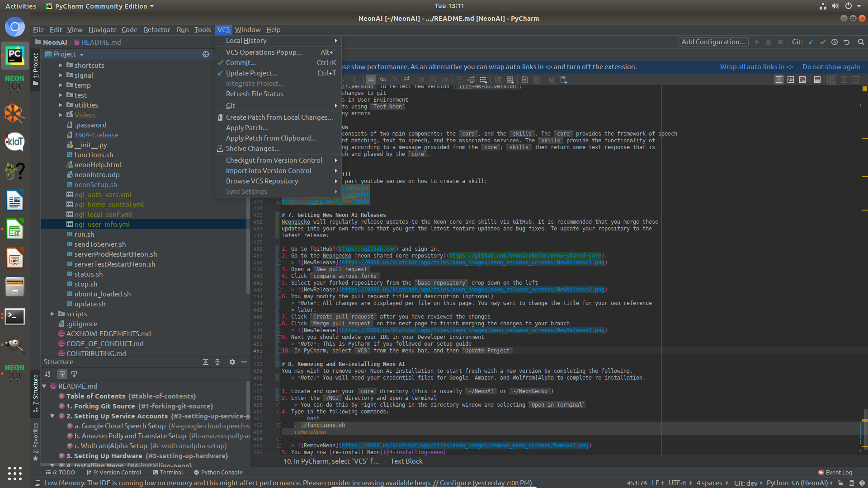Select Update Project... from VCS menu
Image resolution: width=868 pixels, height=488 pixels.
[278, 73]
